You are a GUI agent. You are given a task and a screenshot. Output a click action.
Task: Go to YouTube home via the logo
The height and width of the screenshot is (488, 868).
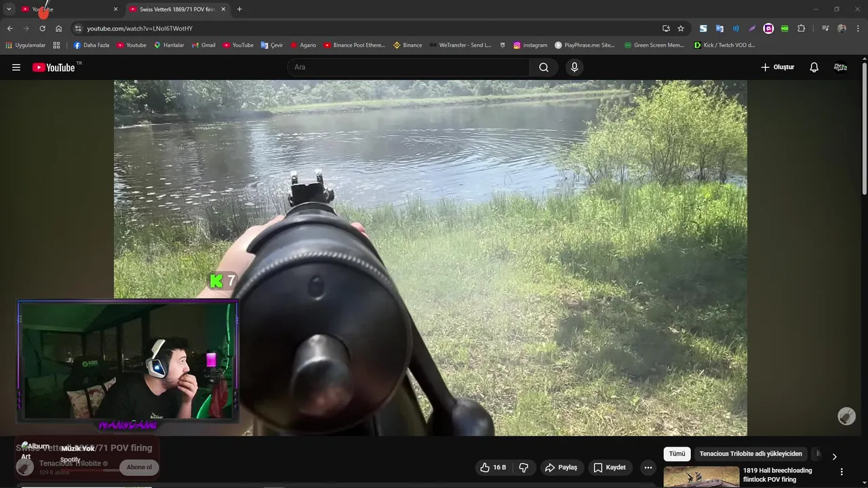pyautogui.click(x=54, y=67)
